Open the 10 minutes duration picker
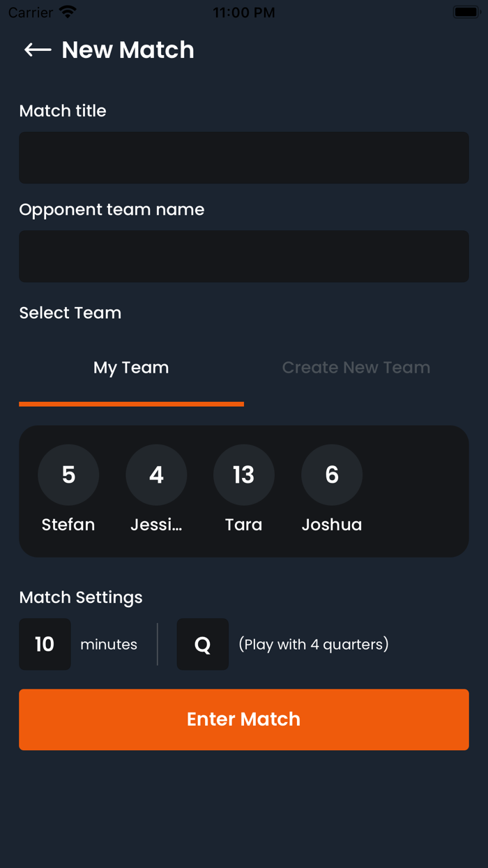This screenshot has width=488, height=868. pos(45,644)
